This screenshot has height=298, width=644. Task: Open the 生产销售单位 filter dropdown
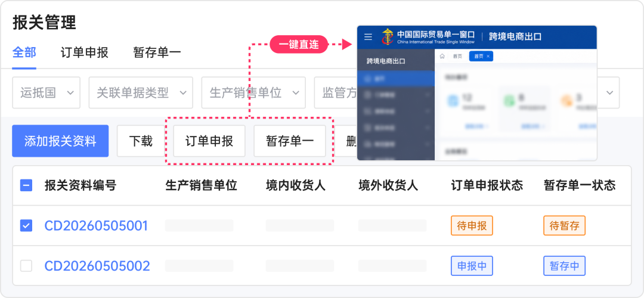click(x=253, y=93)
